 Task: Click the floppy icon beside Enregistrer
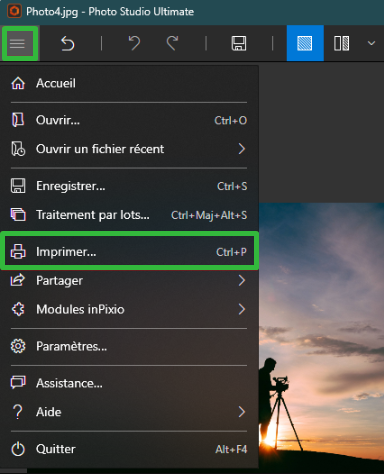pos(18,186)
